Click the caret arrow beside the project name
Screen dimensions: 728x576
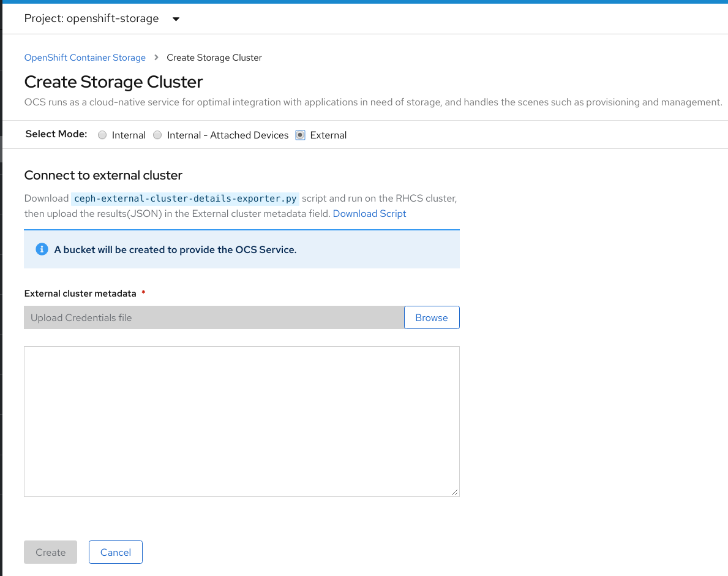tap(176, 19)
